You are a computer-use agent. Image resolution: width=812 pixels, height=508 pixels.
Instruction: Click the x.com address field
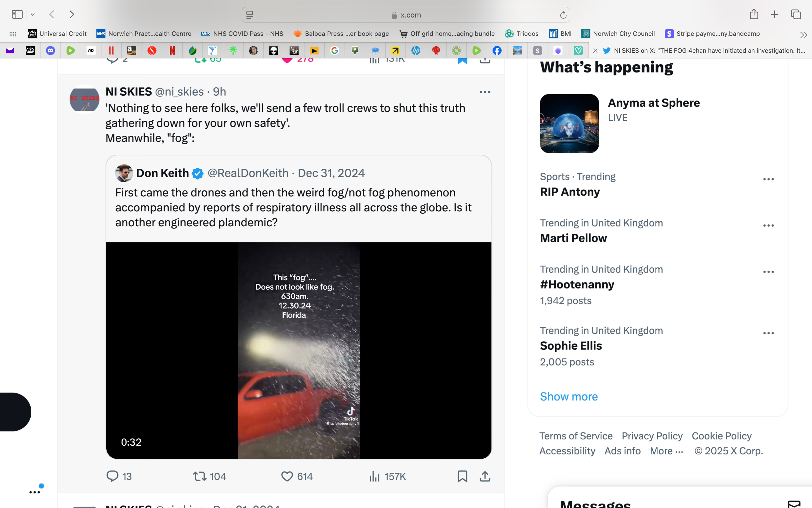(x=406, y=15)
